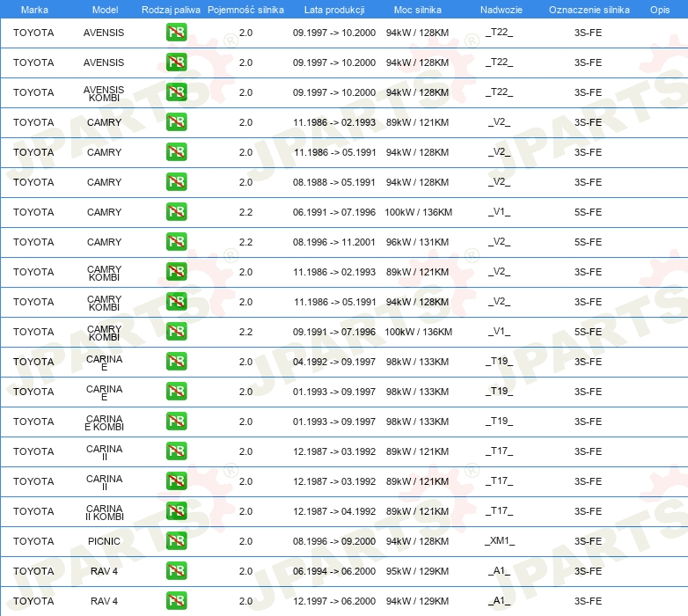Click the _T17_ body code in CARINA II KOMBI row
The height and width of the screenshot is (616, 688).
pyautogui.click(x=500, y=511)
